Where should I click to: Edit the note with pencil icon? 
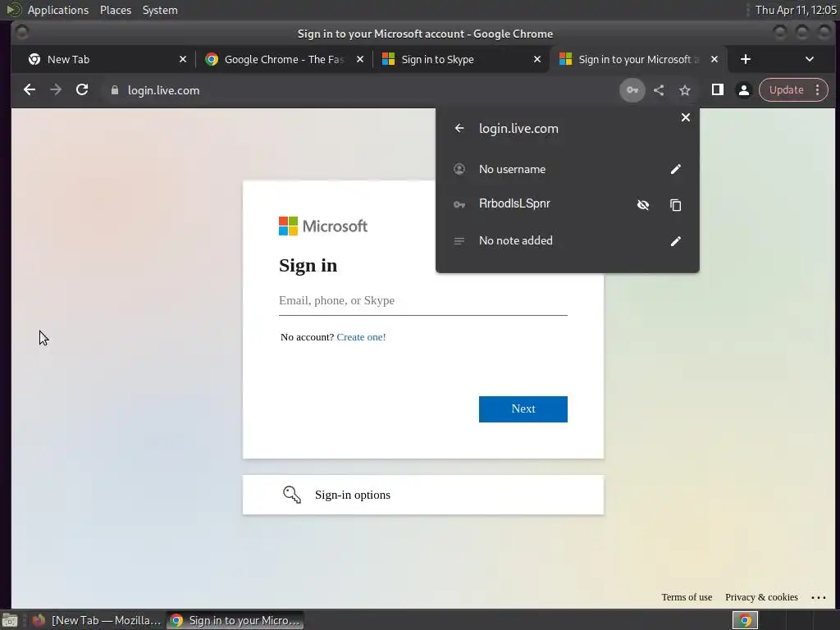(676, 241)
